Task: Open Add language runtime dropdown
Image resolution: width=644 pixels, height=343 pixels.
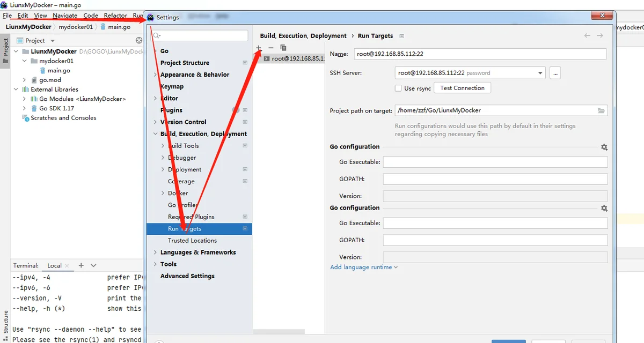Action: click(364, 267)
